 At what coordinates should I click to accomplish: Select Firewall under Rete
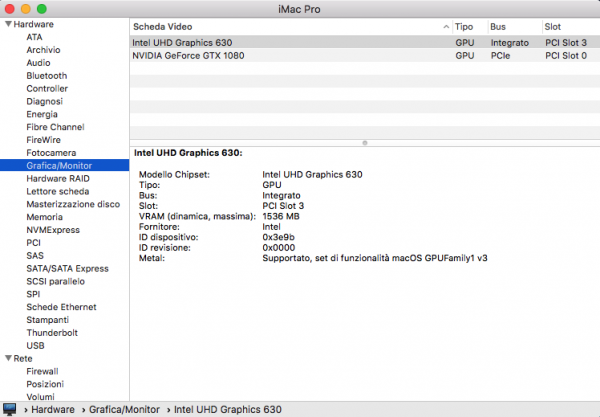click(42, 371)
